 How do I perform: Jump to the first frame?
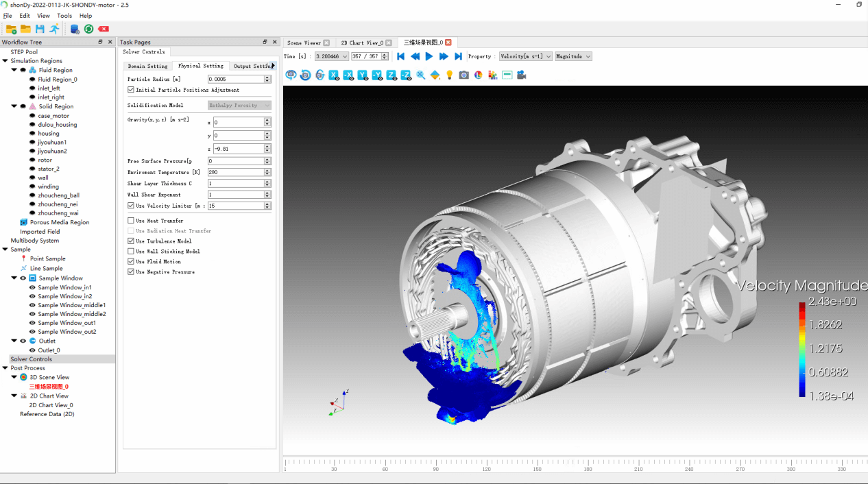click(x=400, y=56)
